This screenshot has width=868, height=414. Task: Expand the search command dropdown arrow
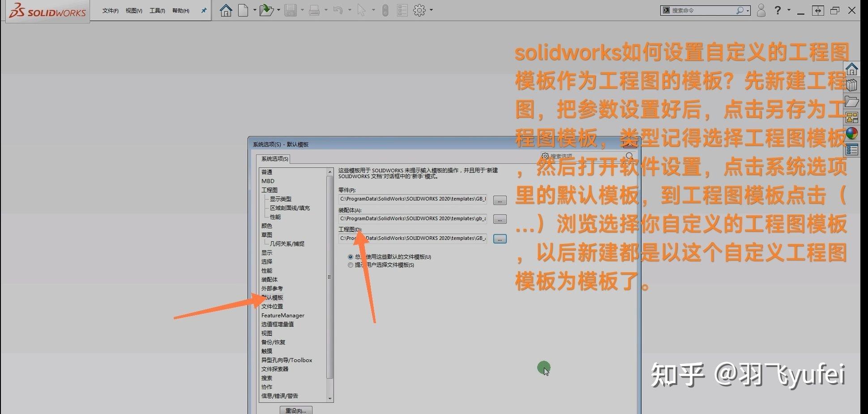pyautogui.click(x=748, y=10)
